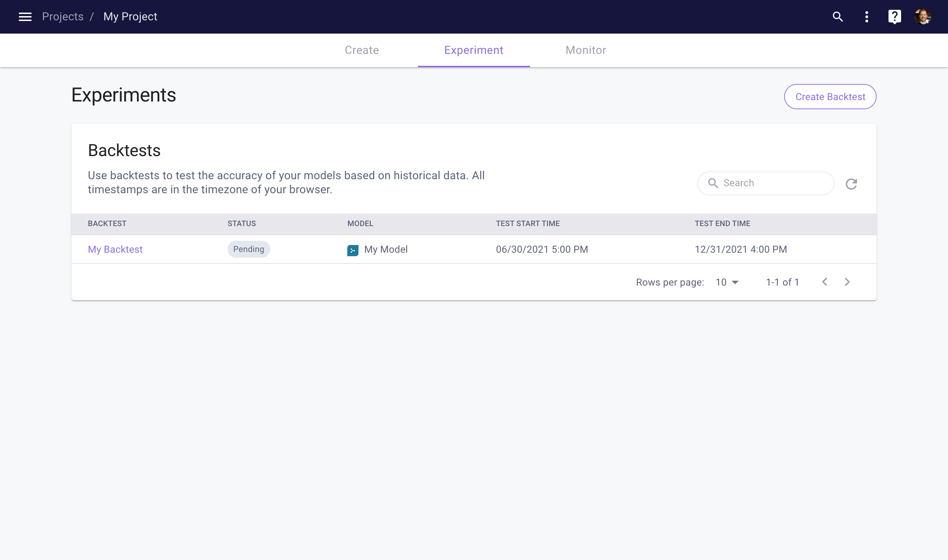Select the Experiment tab

coord(473,50)
